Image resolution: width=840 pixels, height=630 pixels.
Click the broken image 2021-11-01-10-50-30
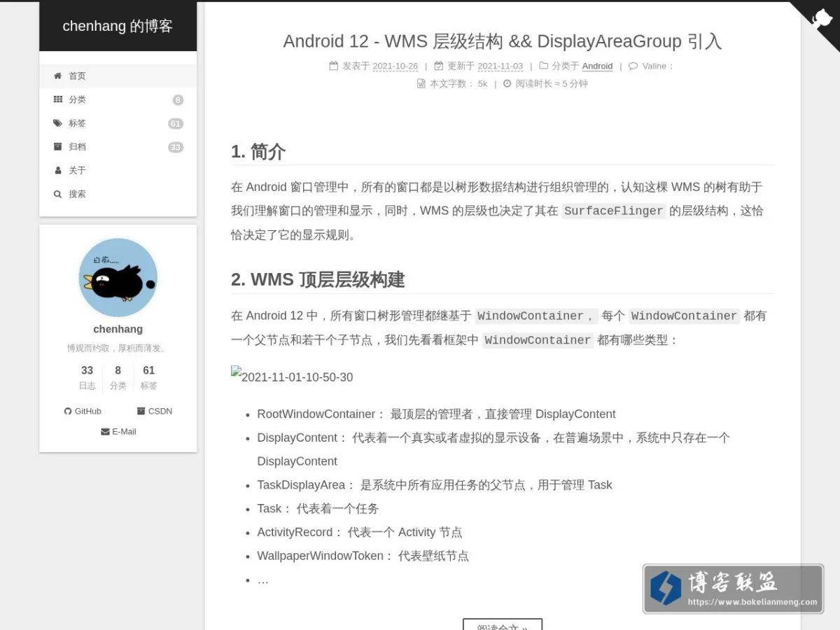[292, 377]
